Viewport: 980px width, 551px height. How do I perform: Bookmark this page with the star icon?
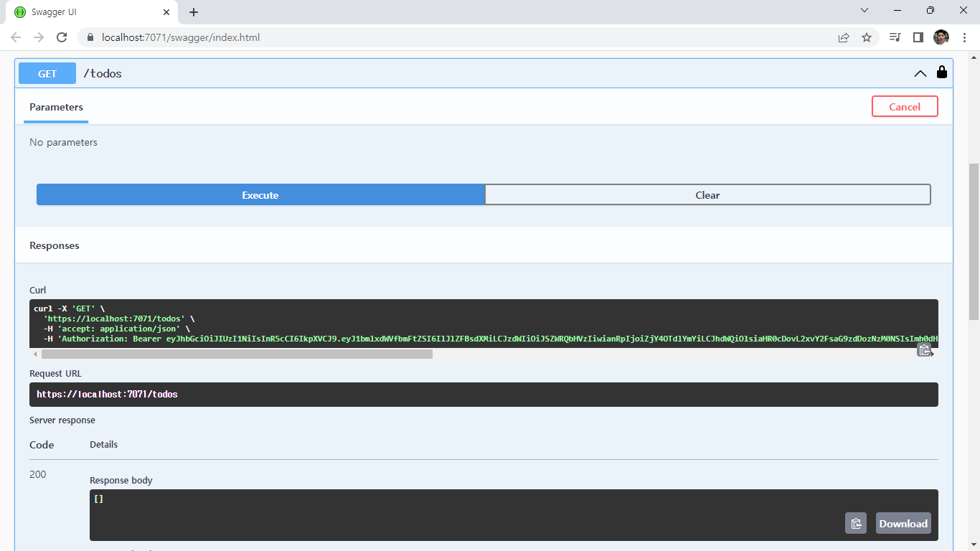tap(867, 37)
